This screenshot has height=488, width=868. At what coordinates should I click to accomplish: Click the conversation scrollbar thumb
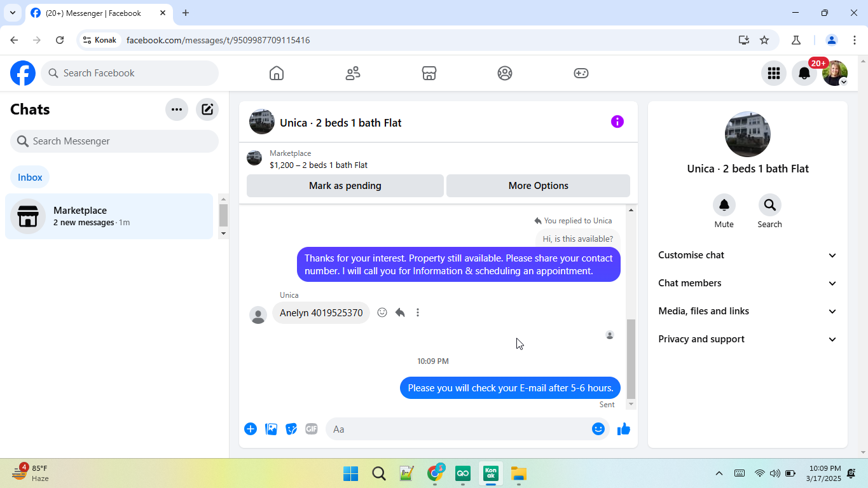tap(631, 359)
